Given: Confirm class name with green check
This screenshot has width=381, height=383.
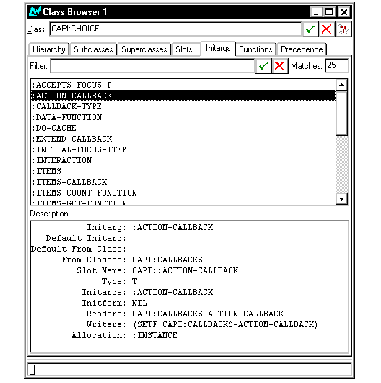Looking at the screenshot, I should [310, 29].
